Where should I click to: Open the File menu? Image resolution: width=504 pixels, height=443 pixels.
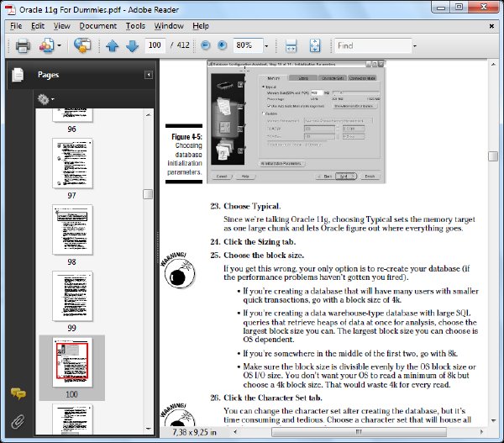pyautogui.click(x=16, y=26)
